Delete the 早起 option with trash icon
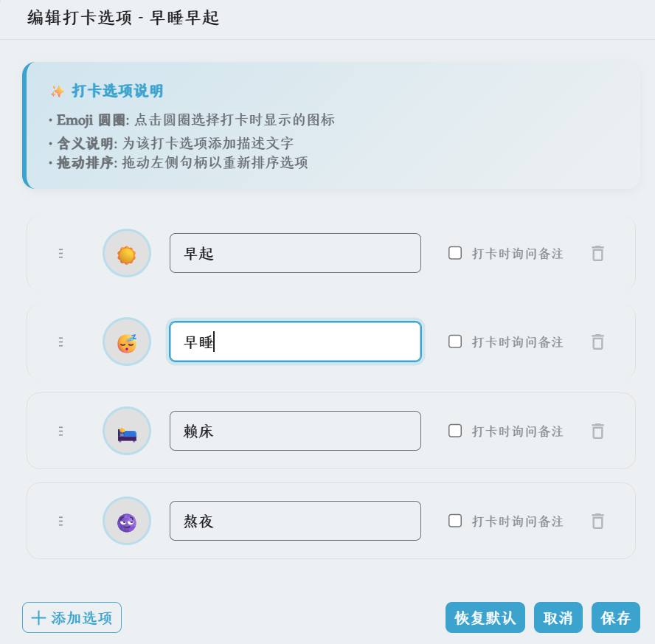 [597, 253]
